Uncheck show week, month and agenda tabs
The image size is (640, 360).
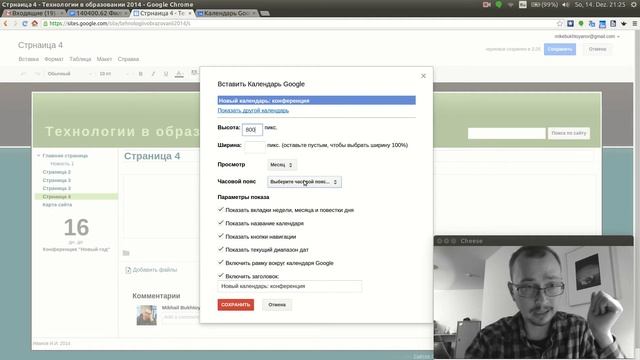pos(221,209)
